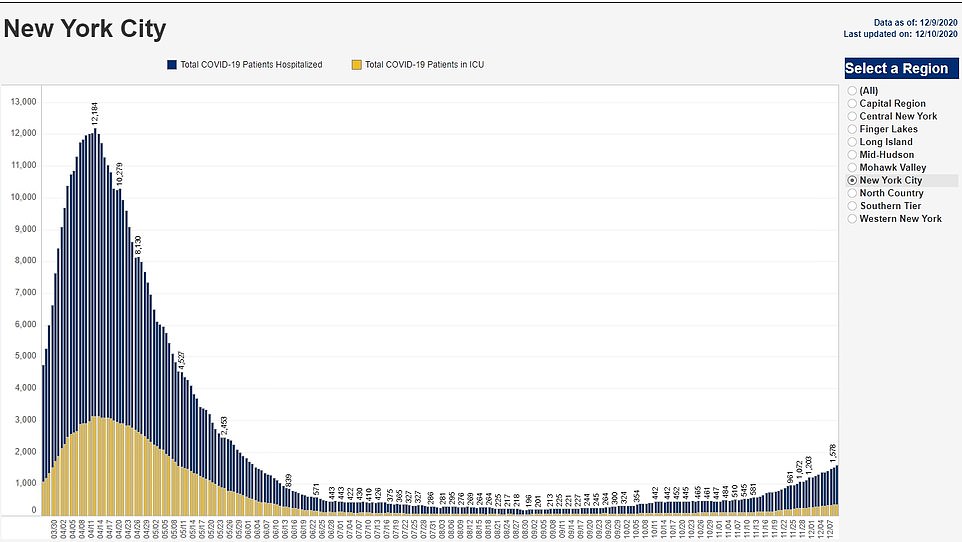Click the 'Select a Region' header
The width and height of the screenshot is (962, 542).
click(x=901, y=68)
